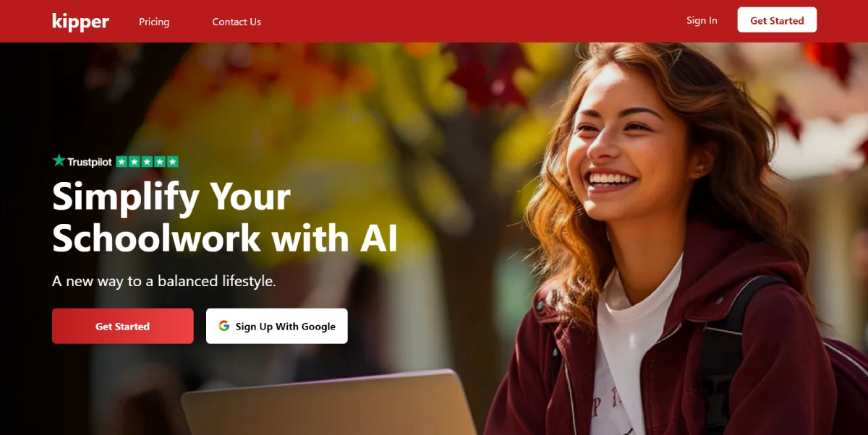Select the second Trustpilot rating star
Viewport: 868px width, 435px height.
[x=135, y=162]
